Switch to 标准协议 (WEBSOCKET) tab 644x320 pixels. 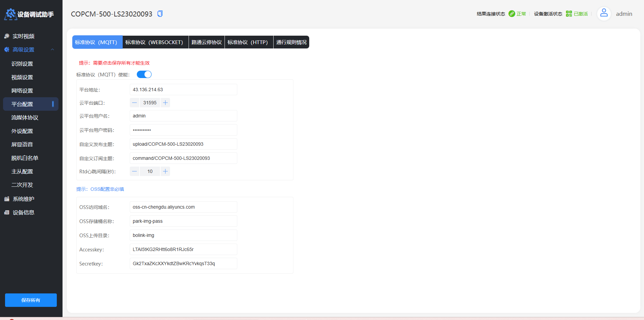155,42
